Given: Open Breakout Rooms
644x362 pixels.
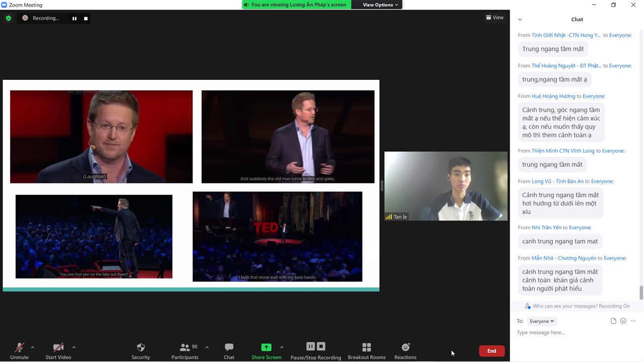Looking at the screenshot, I should [367, 351].
